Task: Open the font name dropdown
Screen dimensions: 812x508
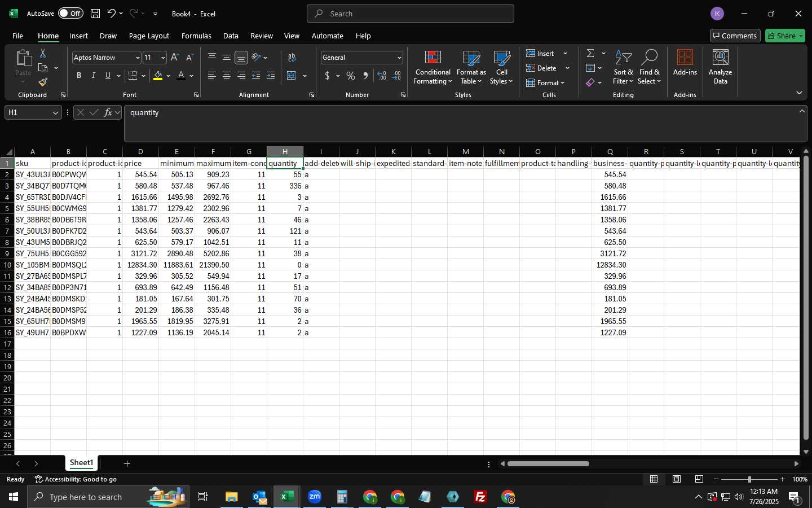Action: tap(137, 58)
